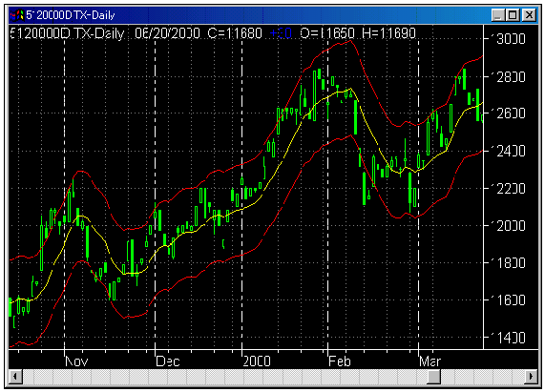The image size is (545, 392).
Task: Click the left arrow of the horizontal scrollbar
Action: coord(15,377)
